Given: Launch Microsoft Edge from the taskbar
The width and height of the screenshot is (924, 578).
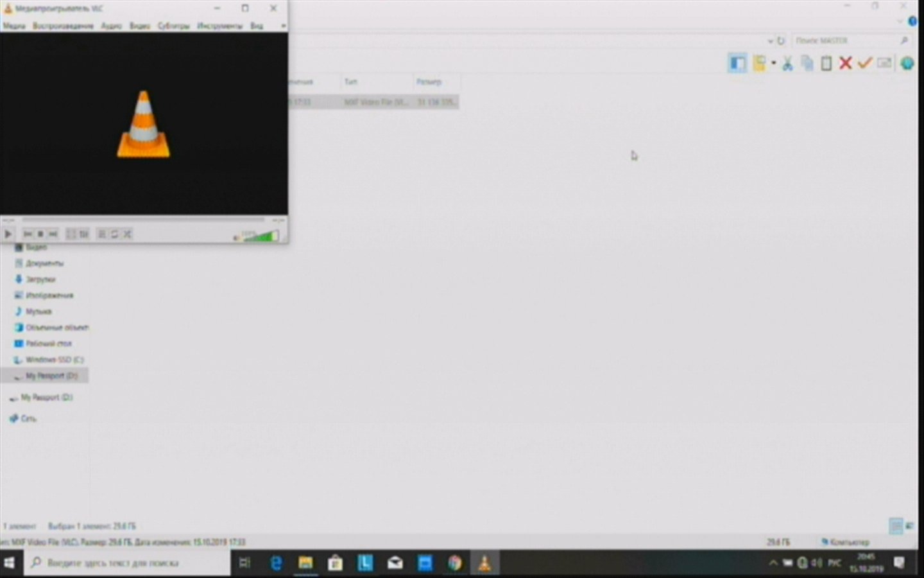Looking at the screenshot, I should tap(276, 563).
